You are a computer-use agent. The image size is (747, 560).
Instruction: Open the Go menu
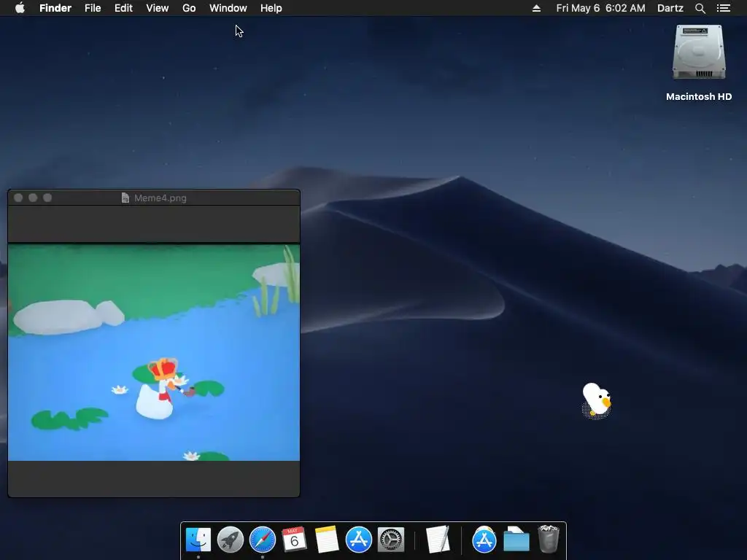(x=189, y=8)
